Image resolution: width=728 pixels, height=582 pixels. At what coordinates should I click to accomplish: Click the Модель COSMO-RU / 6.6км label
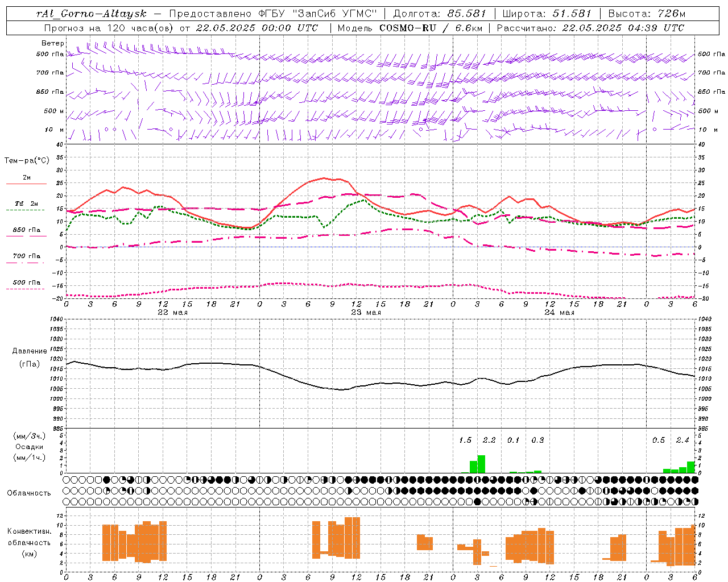tap(409, 28)
